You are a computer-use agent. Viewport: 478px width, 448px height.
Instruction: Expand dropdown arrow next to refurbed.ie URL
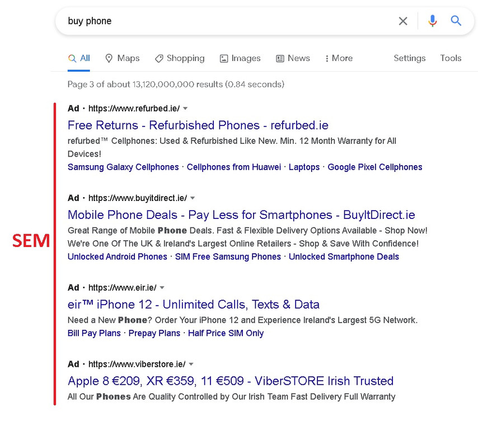[185, 109]
